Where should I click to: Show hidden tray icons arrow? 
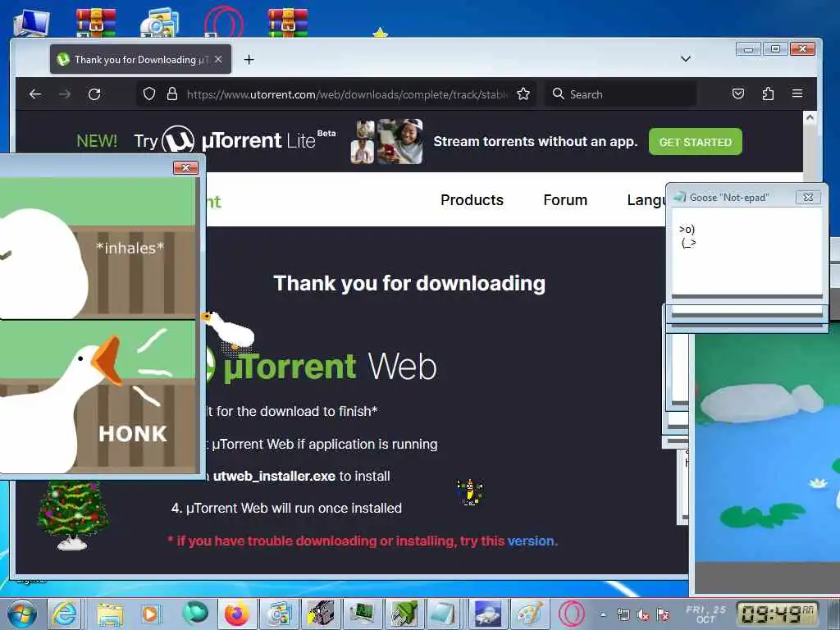pos(603,614)
